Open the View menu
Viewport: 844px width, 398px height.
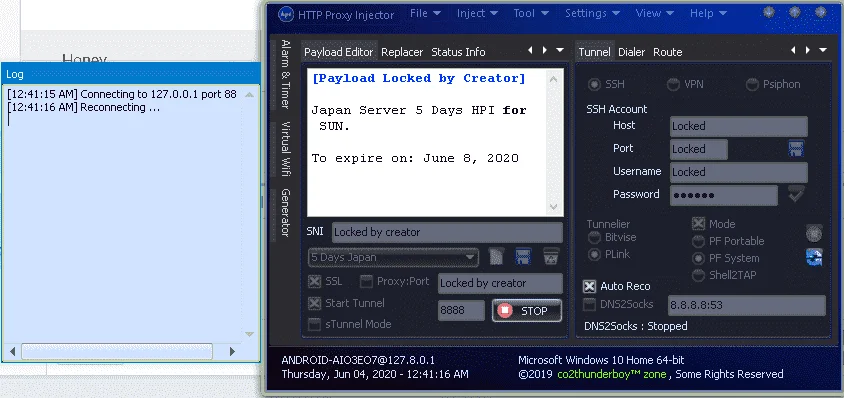coord(655,13)
